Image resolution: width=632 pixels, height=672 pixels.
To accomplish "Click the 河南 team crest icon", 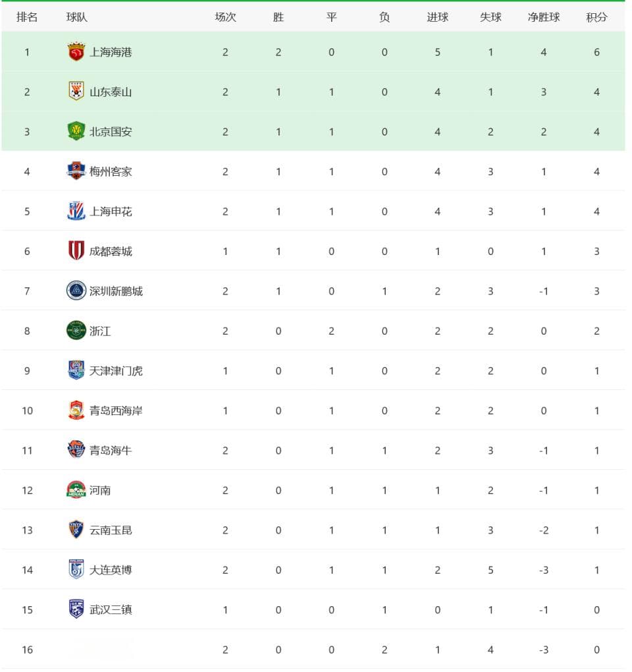I will click(x=76, y=490).
